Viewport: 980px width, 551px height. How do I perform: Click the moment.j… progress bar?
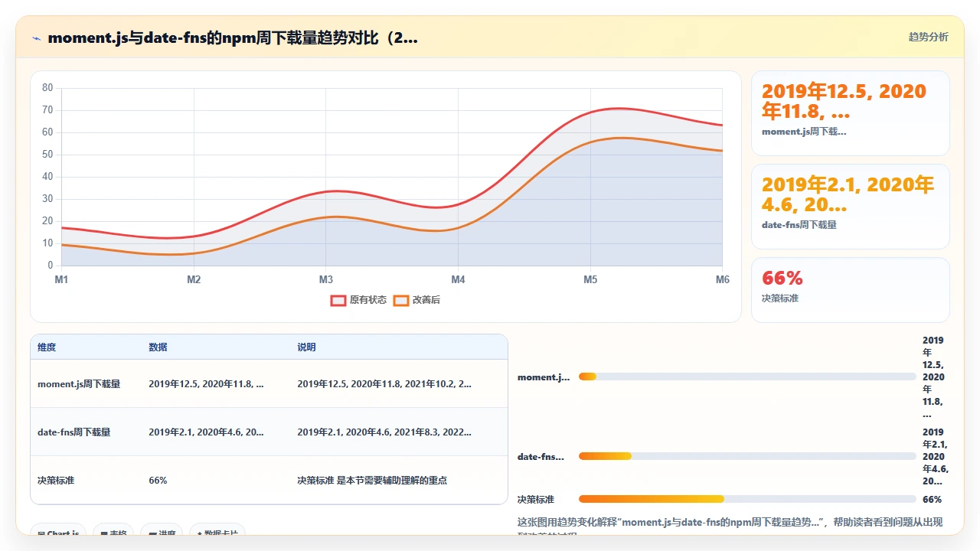click(x=747, y=377)
